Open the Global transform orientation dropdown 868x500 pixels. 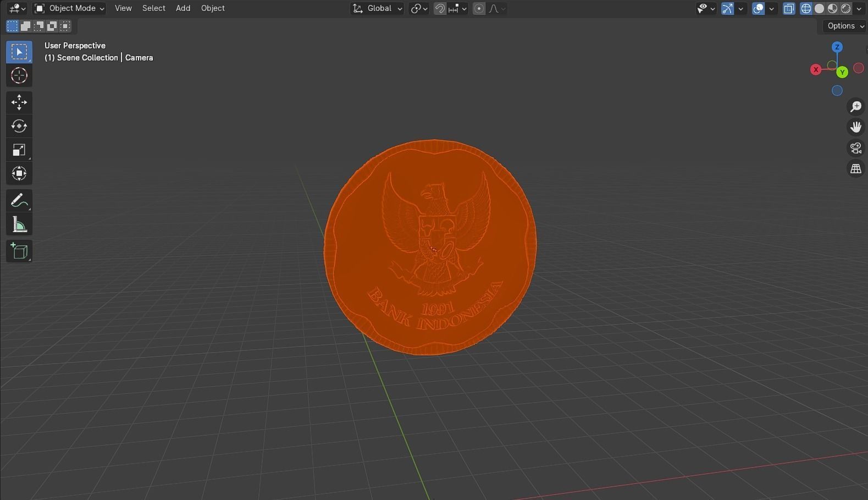click(377, 8)
